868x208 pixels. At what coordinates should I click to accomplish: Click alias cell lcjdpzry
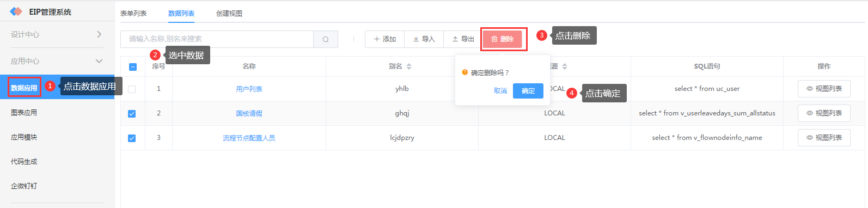402,138
